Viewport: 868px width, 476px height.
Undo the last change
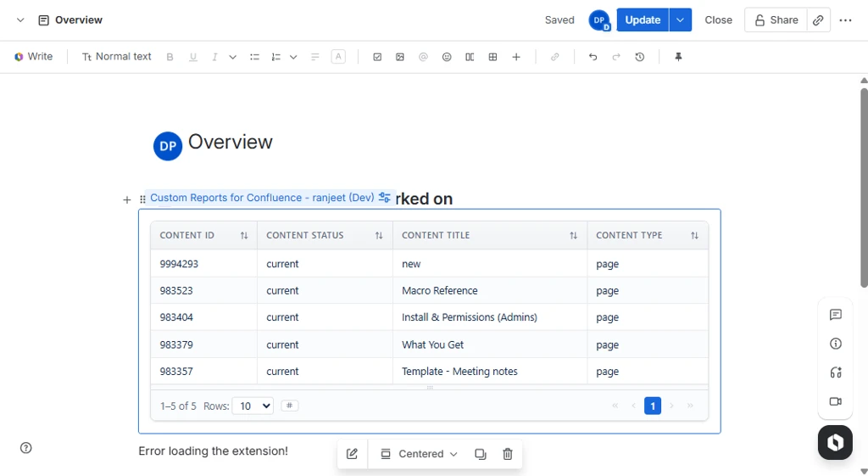[x=593, y=57]
